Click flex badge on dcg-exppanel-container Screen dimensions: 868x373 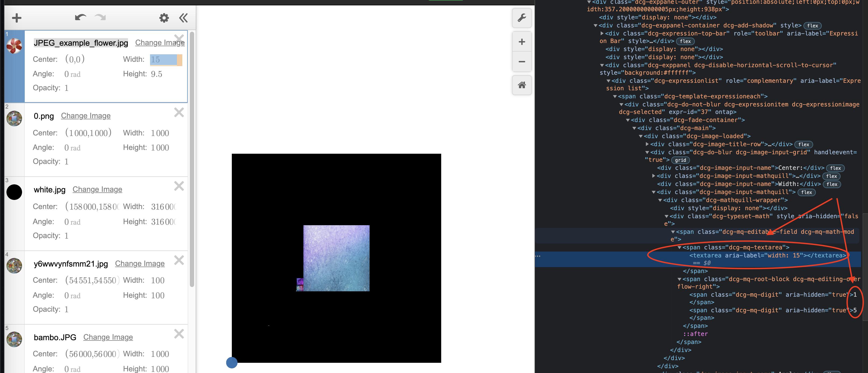812,26
